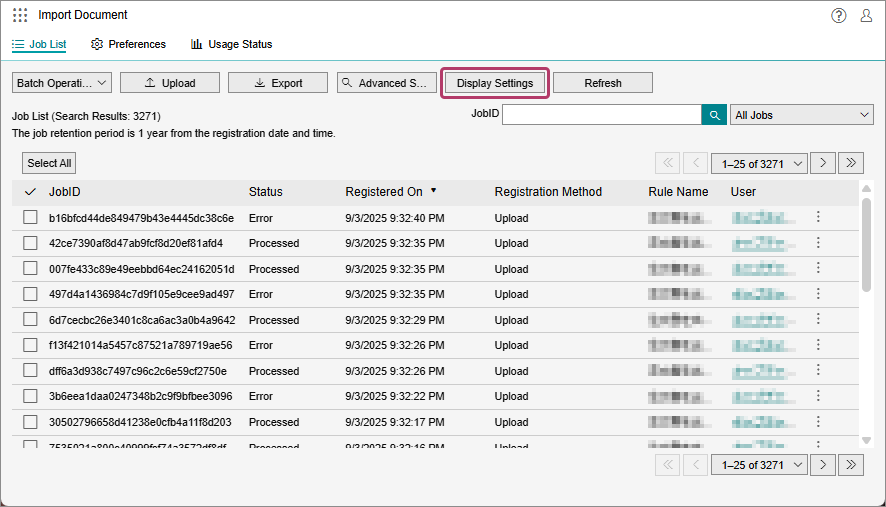
Task: Click the Upload button
Action: (170, 83)
